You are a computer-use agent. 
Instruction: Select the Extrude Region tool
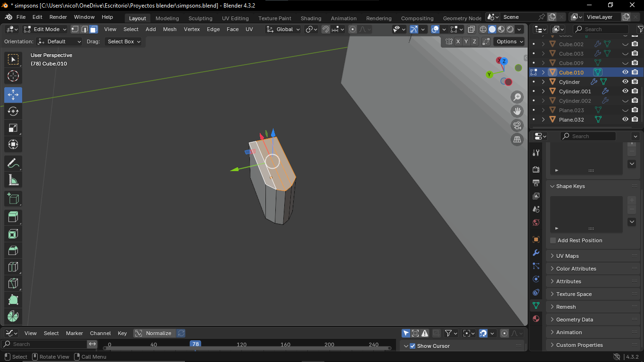[x=13, y=217]
